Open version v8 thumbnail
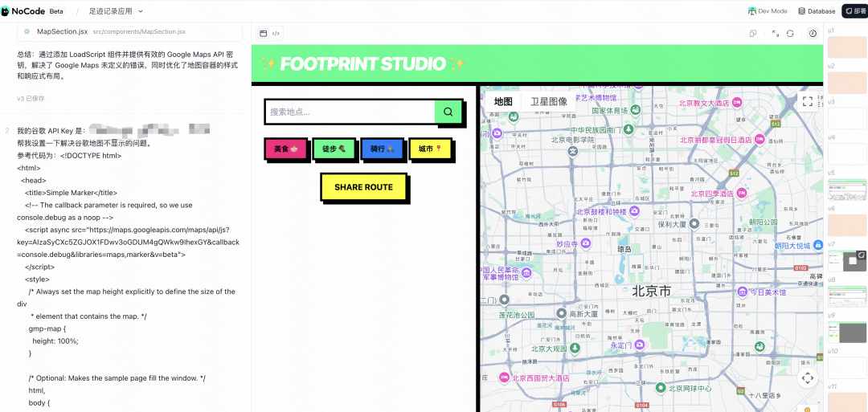Screen dimensions: 868x412 [x=847, y=296]
